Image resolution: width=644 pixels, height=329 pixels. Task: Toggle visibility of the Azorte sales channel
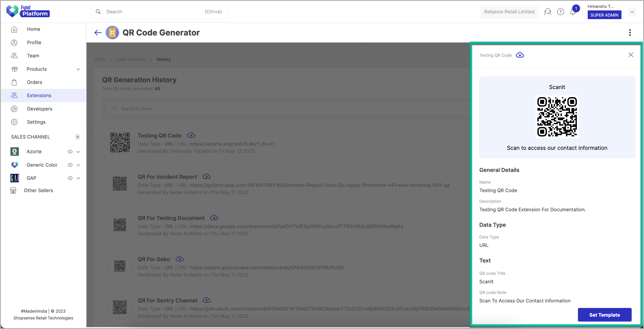(x=70, y=151)
